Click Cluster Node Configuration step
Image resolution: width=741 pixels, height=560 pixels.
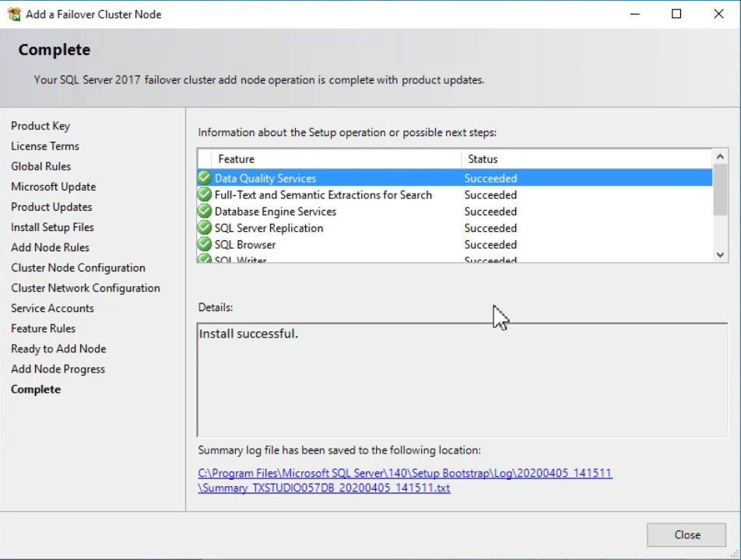pos(78,268)
